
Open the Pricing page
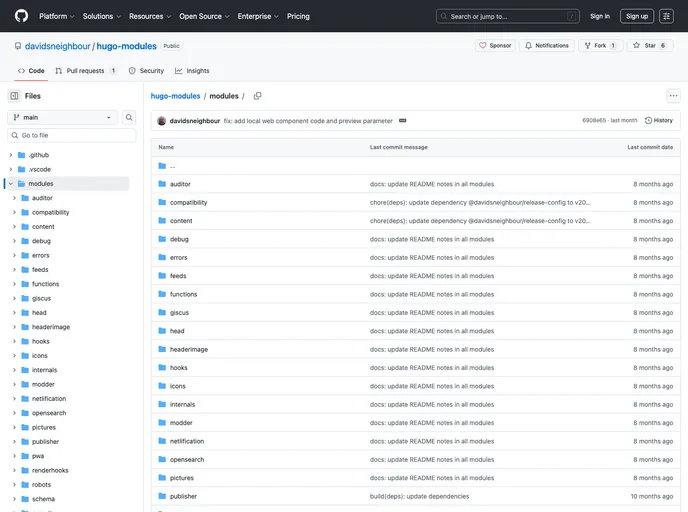(x=298, y=16)
